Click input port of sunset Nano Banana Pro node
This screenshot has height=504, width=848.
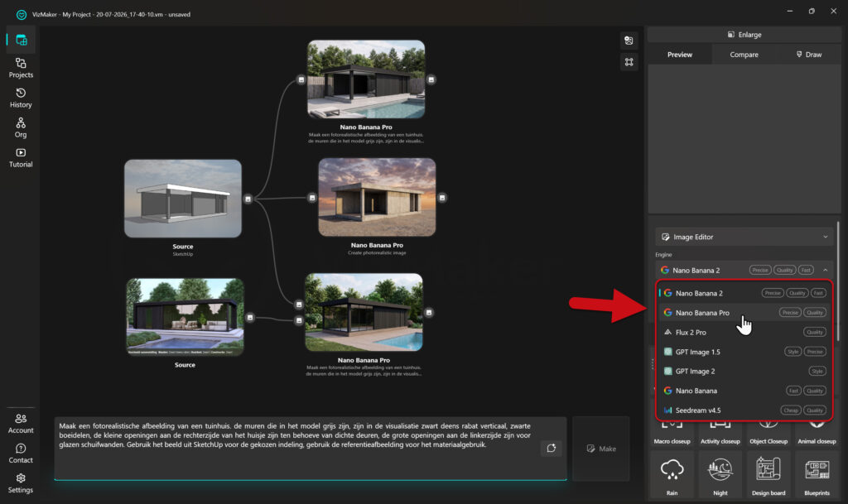pyautogui.click(x=312, y=198)
